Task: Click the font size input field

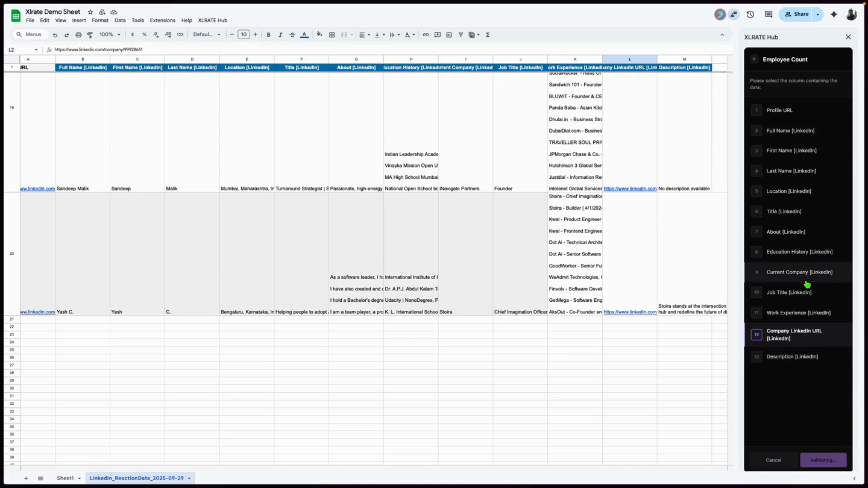Action: click(x=244, y=35)
